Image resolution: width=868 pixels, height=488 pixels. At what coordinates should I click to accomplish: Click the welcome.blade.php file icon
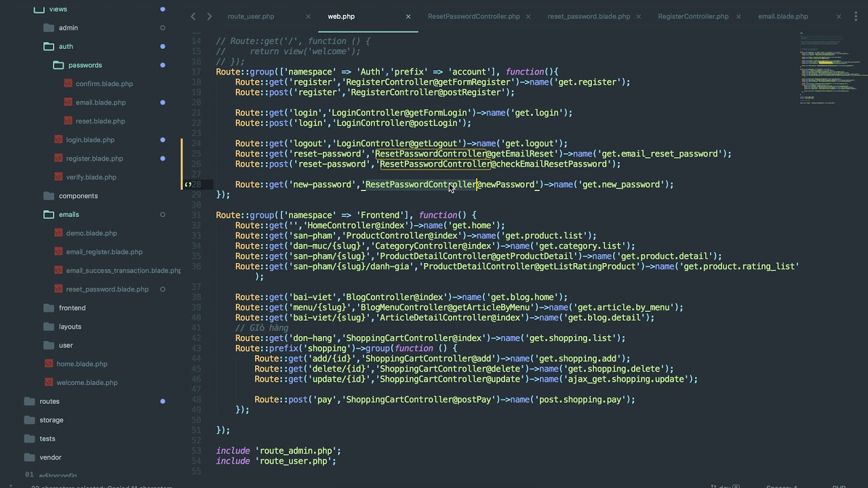coord(49,382)
